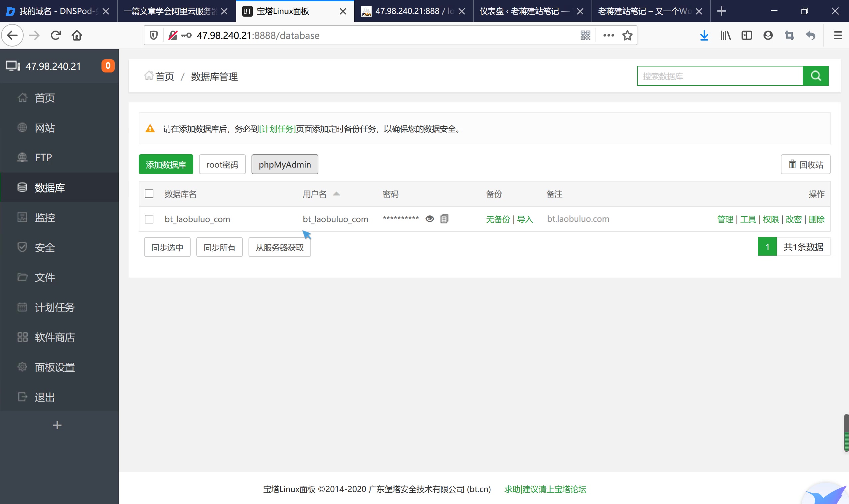Viewport: 849px width, 504px height.
Task: Toggle the browser sidebar icon
Action: pos(747,35)
